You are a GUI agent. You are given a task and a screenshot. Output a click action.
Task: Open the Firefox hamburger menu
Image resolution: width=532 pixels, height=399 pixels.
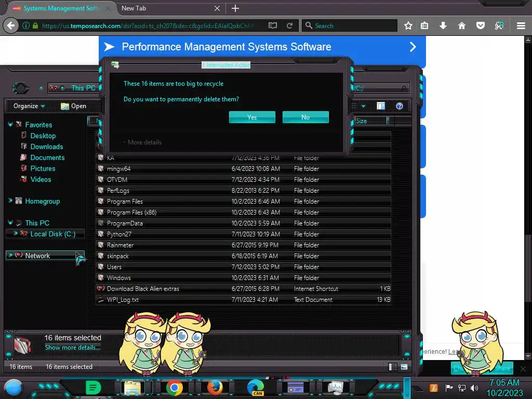[521, 25]
